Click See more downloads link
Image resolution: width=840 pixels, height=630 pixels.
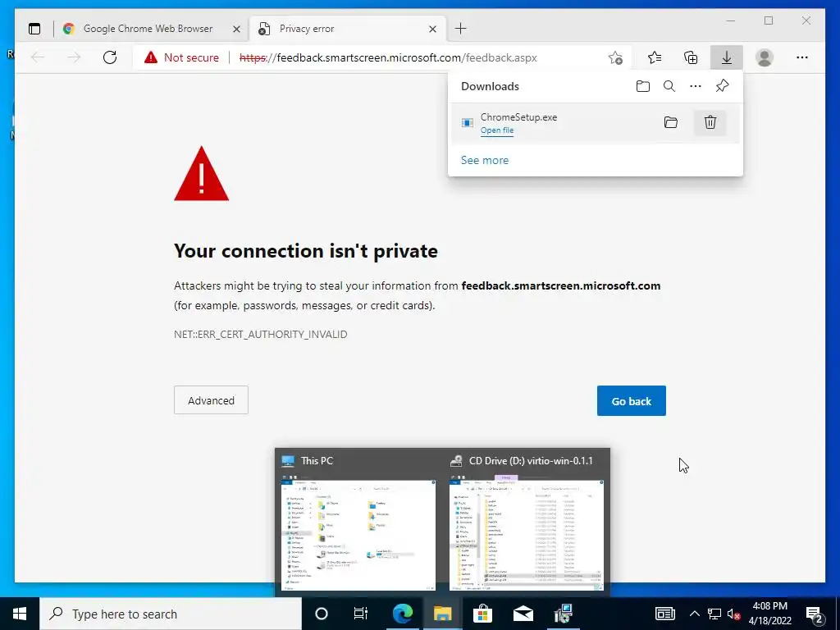coord(485,160)
